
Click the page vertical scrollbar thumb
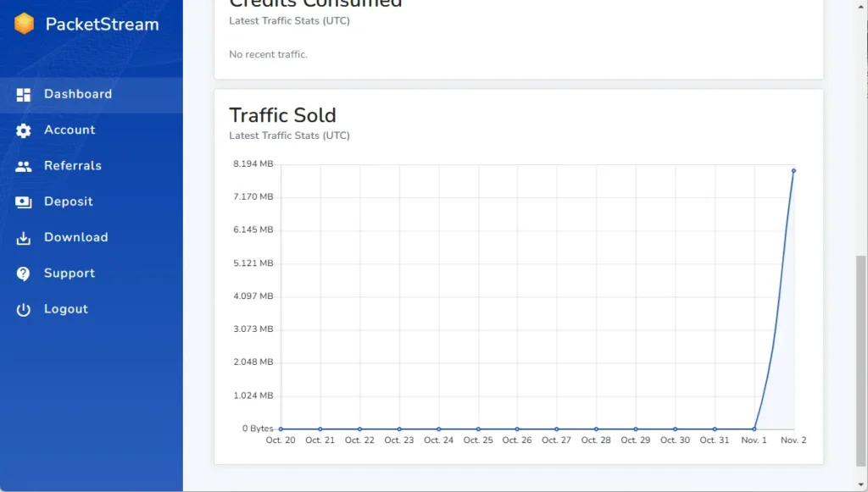point(860,361)
